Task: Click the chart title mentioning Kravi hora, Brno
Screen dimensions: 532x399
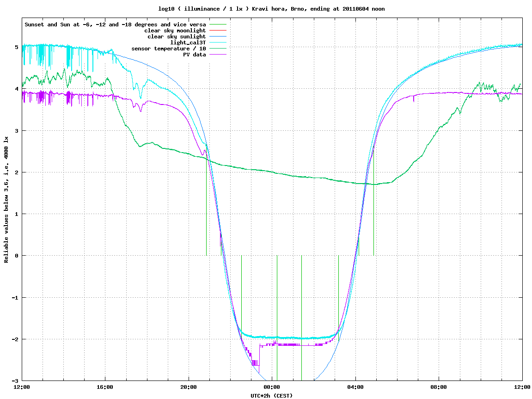Action: pyautogui.click(x=271, y=9)
